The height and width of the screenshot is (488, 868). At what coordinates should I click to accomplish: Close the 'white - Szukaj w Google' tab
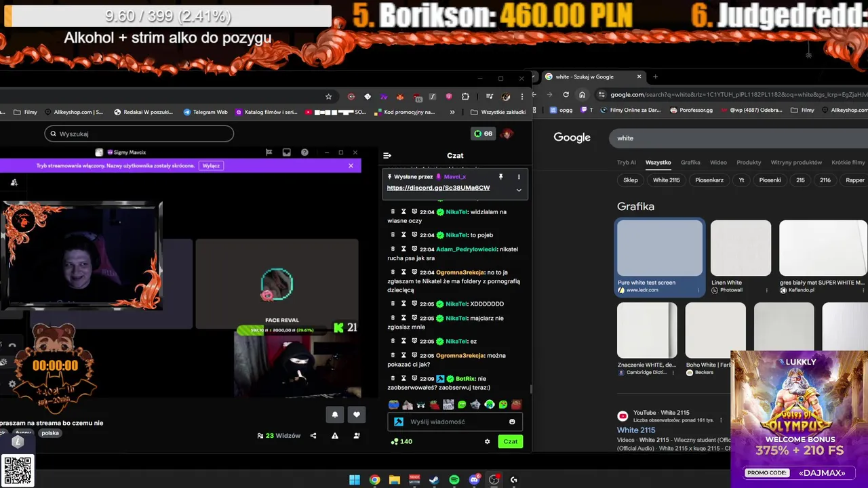639,77
